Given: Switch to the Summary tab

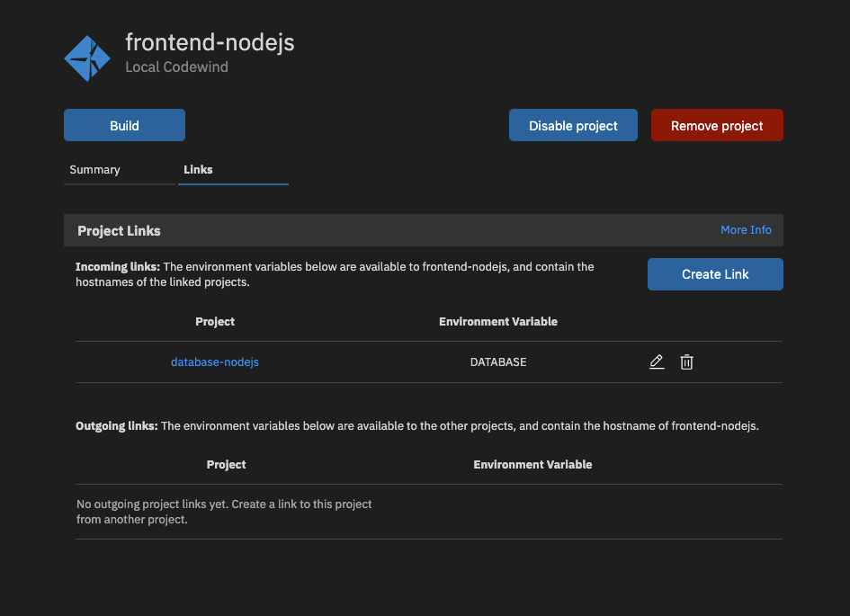Looking at the screenshot, I should tap(93, 169).
